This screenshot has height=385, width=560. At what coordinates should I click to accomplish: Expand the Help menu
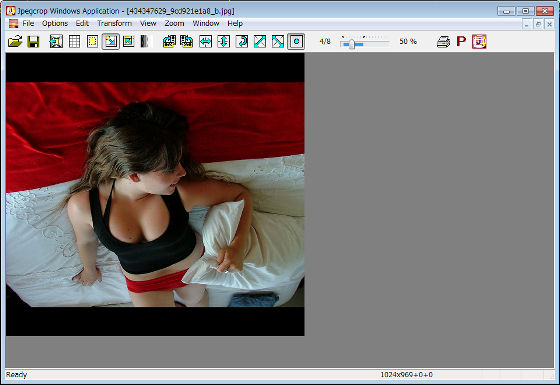click(235, 24)
